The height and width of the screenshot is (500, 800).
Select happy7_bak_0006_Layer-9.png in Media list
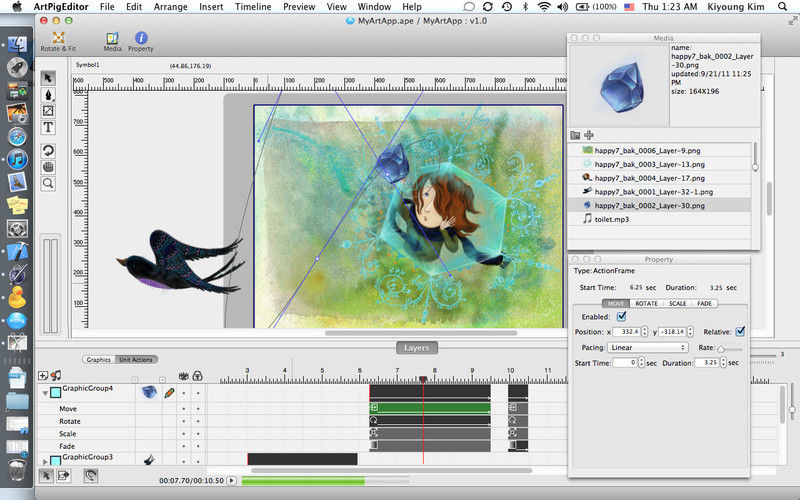tap(658, 151)
